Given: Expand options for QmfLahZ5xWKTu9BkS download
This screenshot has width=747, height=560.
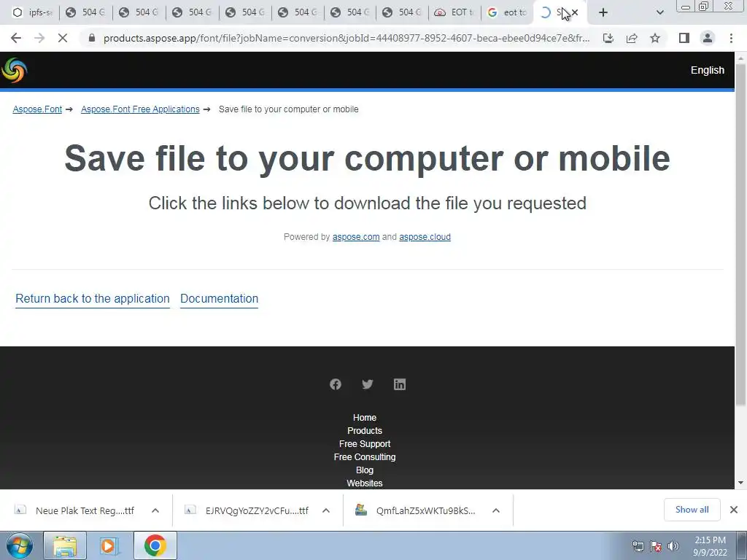Looking at the screenshot, I should point(496,510).
